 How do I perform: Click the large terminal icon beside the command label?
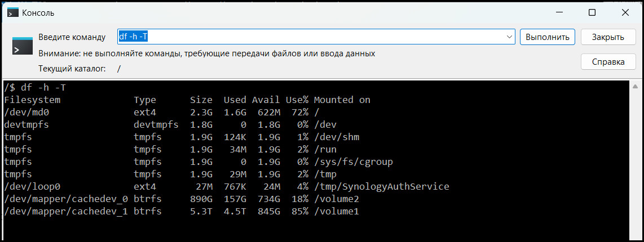[23, 46]
